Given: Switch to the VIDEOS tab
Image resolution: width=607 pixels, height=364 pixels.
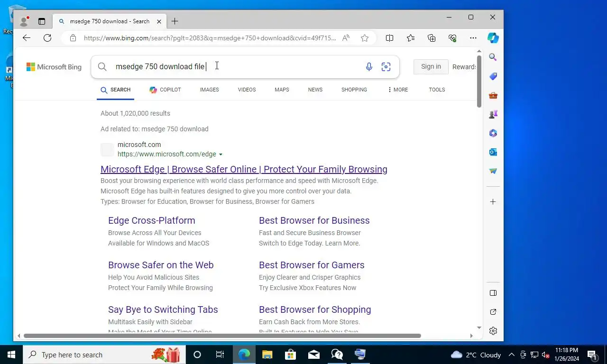Looking at the screenshot, I should [x=247, y=90].
